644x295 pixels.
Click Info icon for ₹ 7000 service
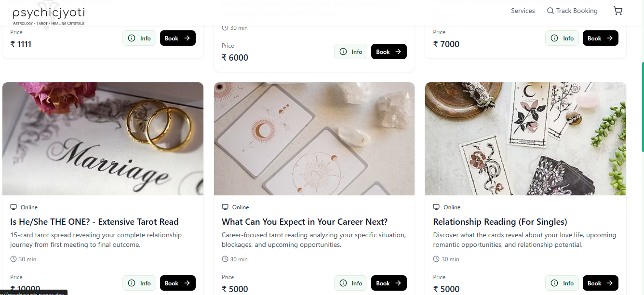pos(554,38)
